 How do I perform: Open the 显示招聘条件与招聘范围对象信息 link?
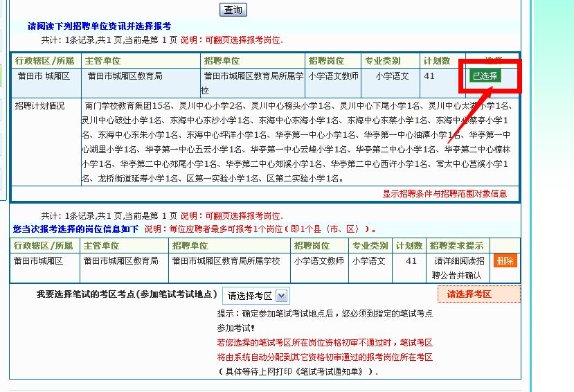click(x=445, y=194)
